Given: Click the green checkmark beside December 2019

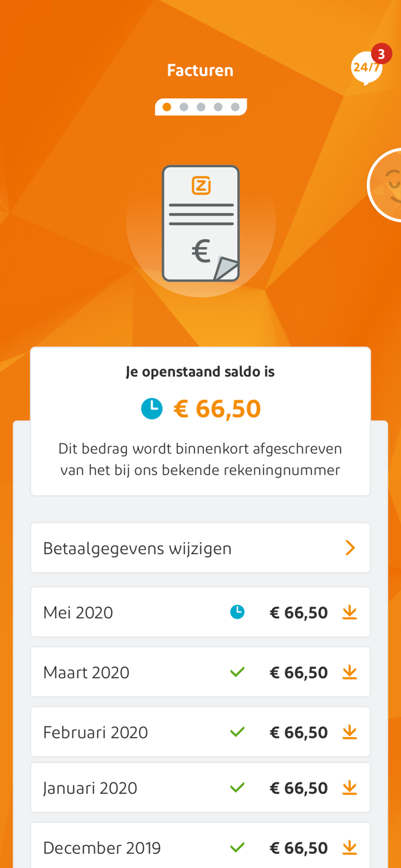Looking at the screenshot, I should [x=238, y=847].
